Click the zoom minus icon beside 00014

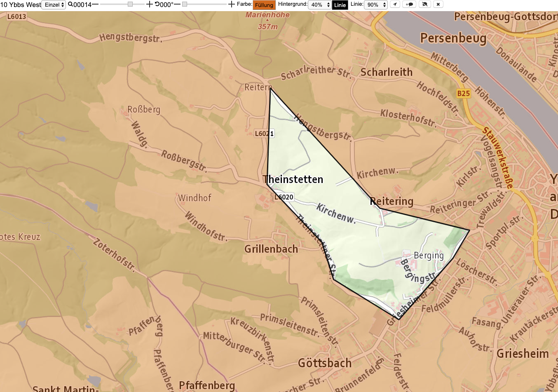(95, 5)
